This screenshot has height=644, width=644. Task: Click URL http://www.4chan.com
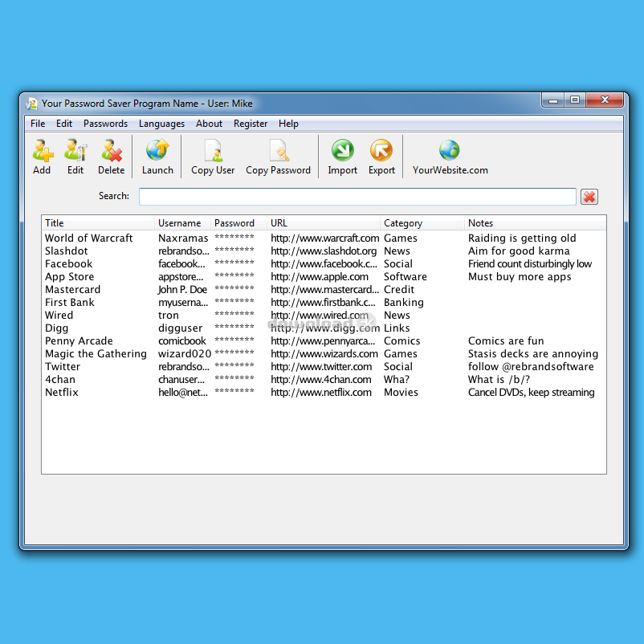tap(320, 380)
